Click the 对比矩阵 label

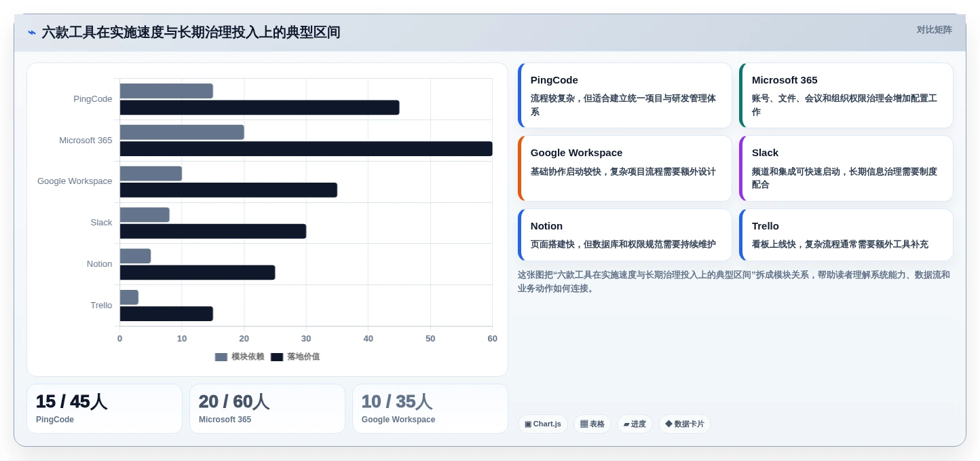(x=934, y=30)
